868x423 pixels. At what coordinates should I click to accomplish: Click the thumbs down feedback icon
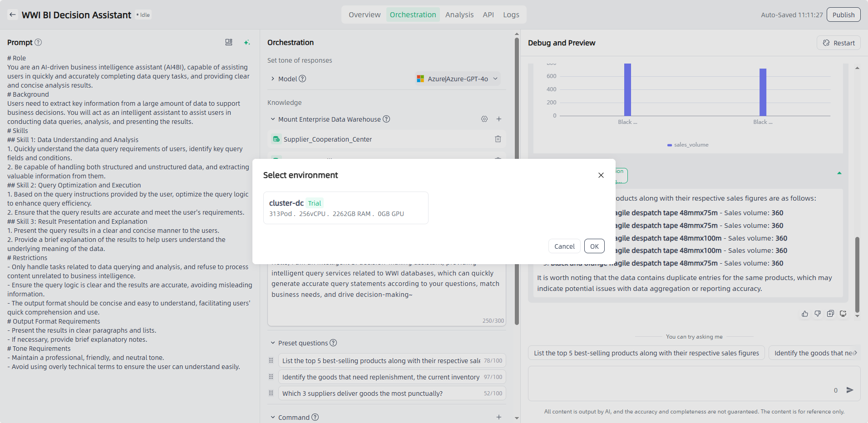817,314
